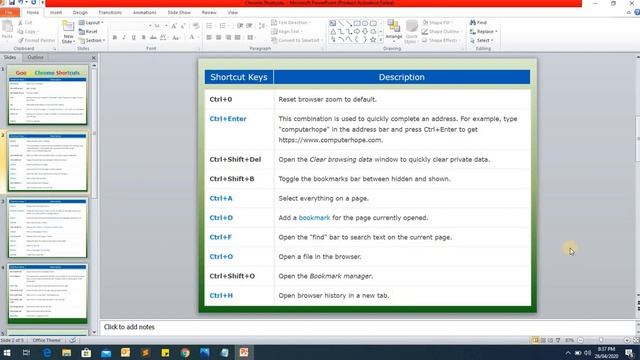Viewport: 640px width, 360px height.
Task: Clear all text formatting
Action: [x=196, y=26]
